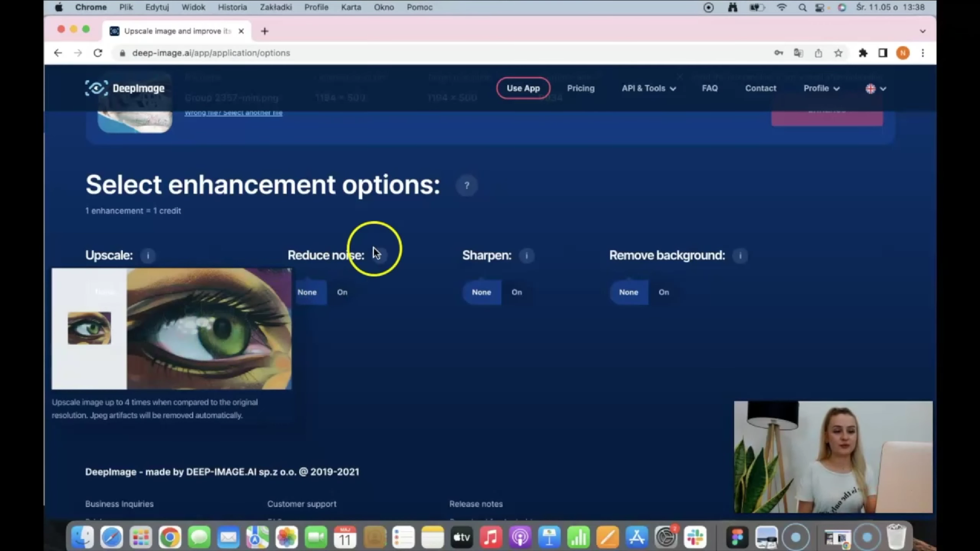This screenshot has height=551, width=980.
Task: Open the info tooltip next to Upscale
Action: click(x=148, y=256)
